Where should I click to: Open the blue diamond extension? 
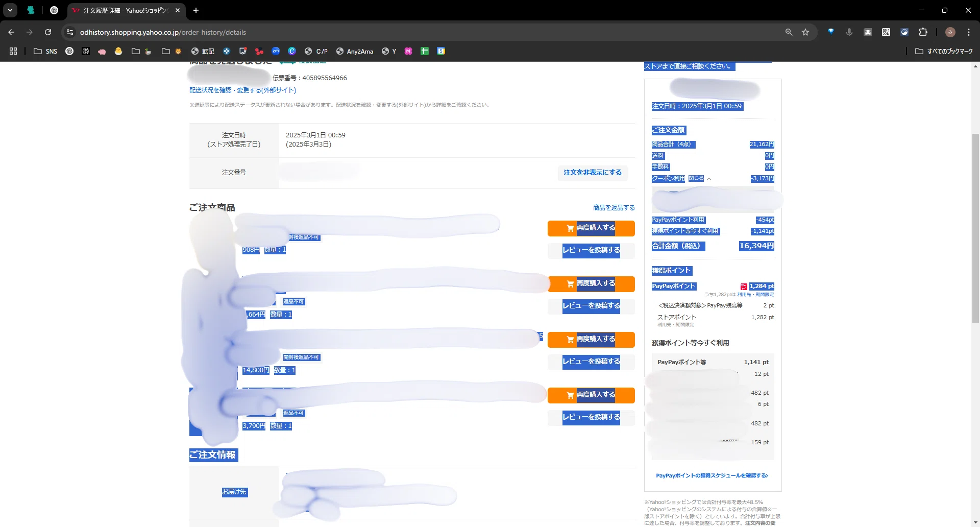pyautogui.click(x=831, y=32)
